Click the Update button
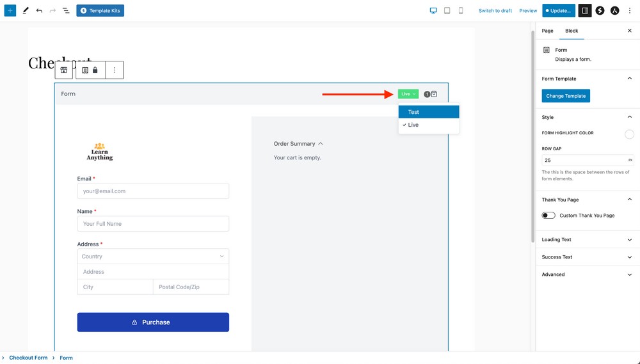 click(559, 11)
